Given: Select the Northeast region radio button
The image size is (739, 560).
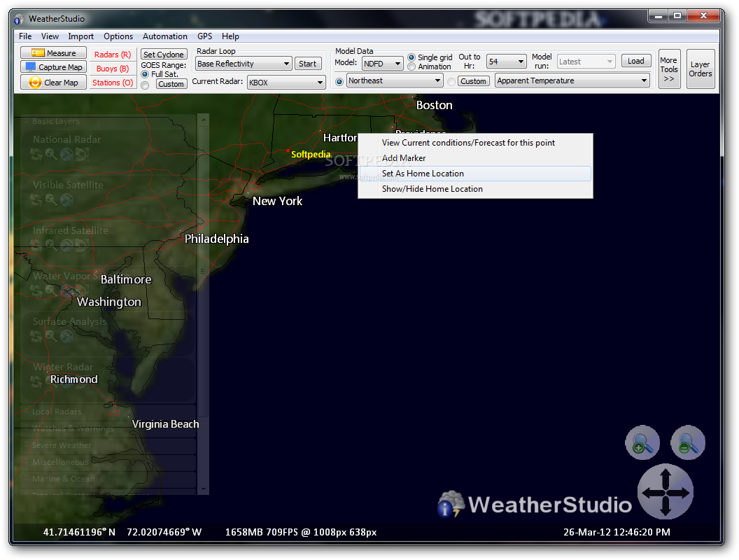Looking at the screenshot, I should click(x=339, y=81).
